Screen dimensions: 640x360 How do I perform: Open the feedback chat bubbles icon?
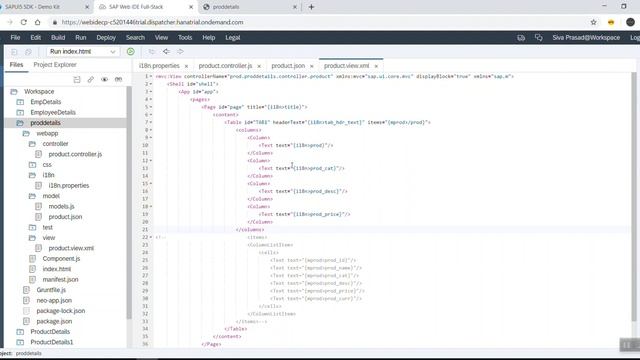pyautogui.click(x=539, y=38)
